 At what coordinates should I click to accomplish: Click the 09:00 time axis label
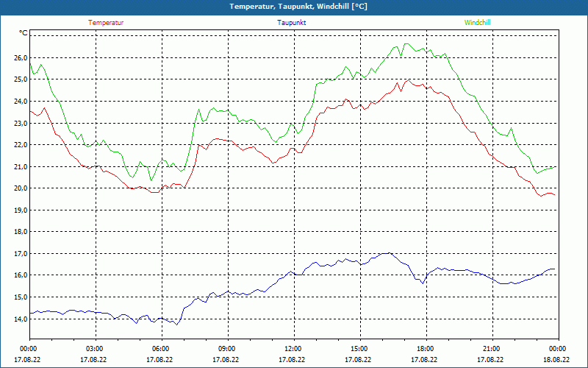click(x=228, y=349)
